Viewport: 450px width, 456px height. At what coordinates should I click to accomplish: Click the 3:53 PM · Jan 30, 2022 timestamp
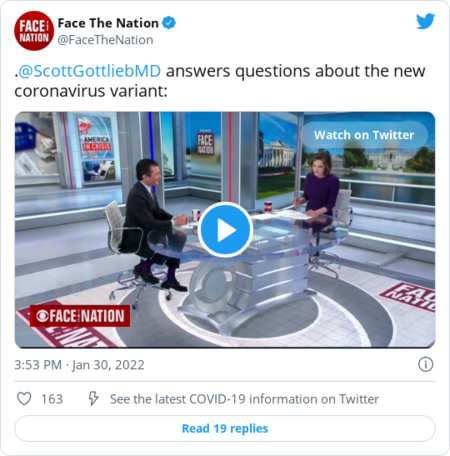[79, 365]
